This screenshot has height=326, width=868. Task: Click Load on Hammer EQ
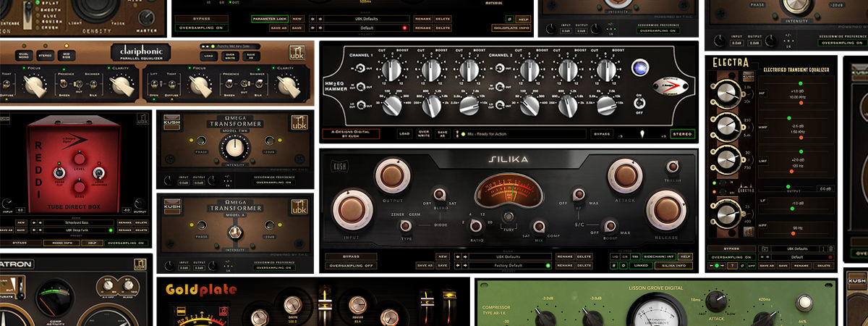coord(404,134)
